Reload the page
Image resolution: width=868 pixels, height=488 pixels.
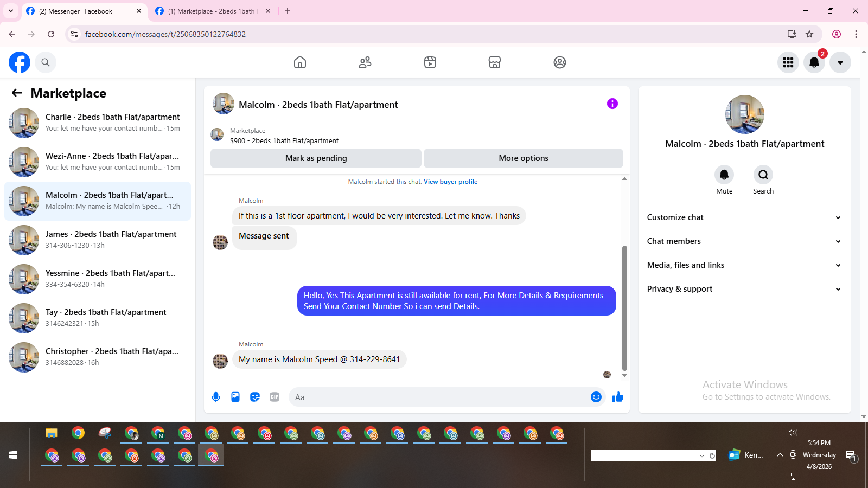(x=51, y=34)
